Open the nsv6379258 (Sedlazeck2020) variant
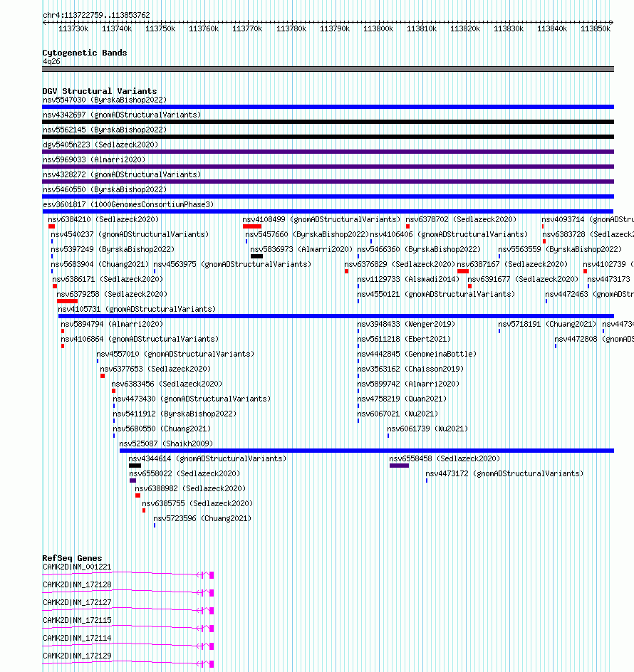Image resolution: width=634 pixels, height=672 pixels. coord(112,295)
